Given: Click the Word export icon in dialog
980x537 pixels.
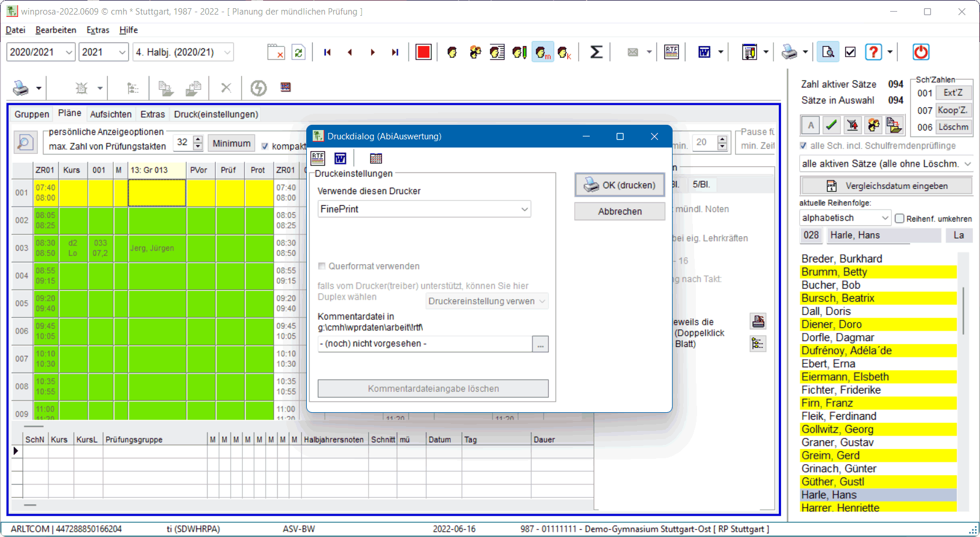Looking at the screenshot, I should pyautogui.click(x=341, y=158).
